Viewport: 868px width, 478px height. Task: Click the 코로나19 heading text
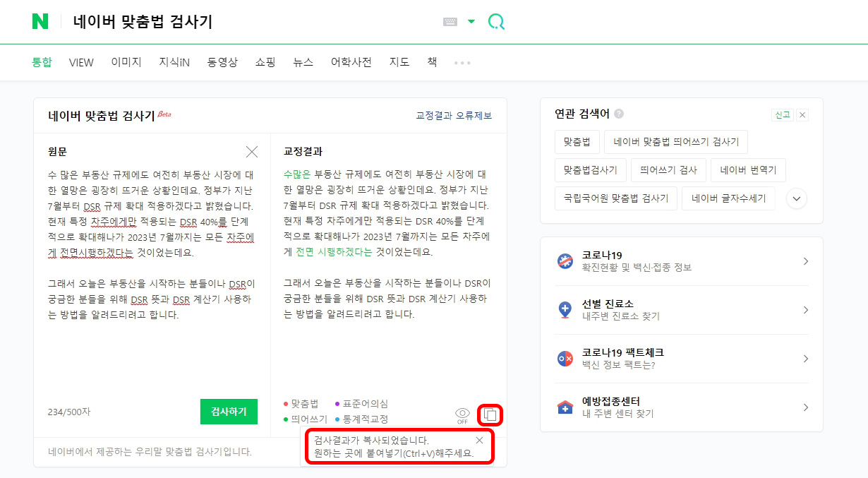[602, 255]
